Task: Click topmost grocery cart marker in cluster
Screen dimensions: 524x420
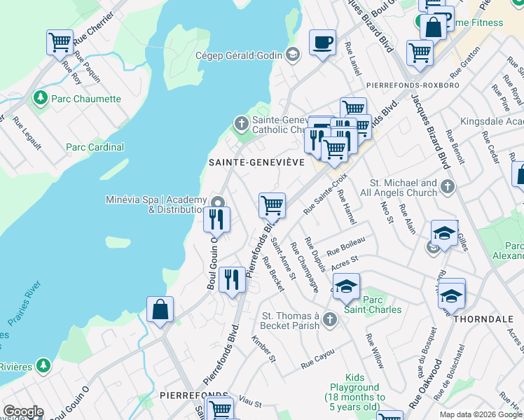Action: (353, 108)
